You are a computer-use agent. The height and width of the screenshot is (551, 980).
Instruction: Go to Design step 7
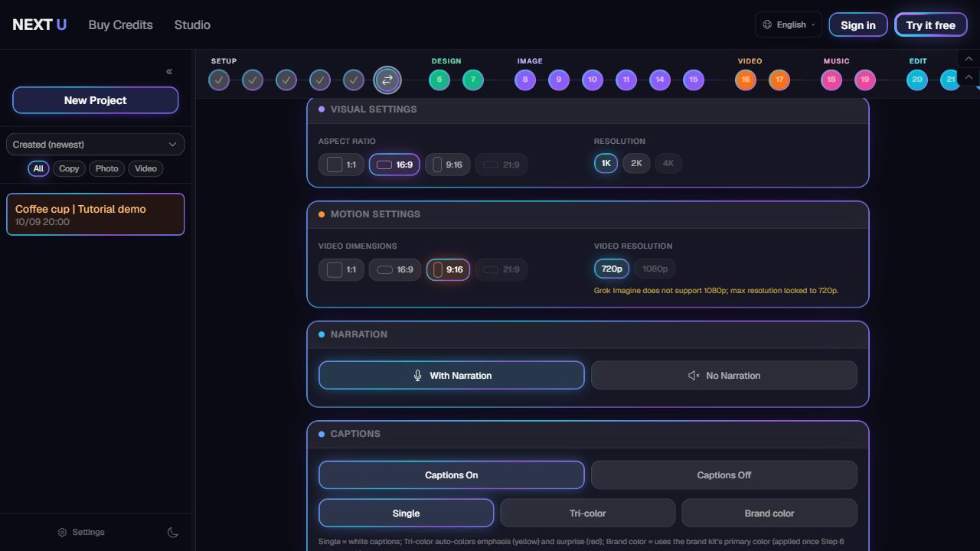(473, 80)
